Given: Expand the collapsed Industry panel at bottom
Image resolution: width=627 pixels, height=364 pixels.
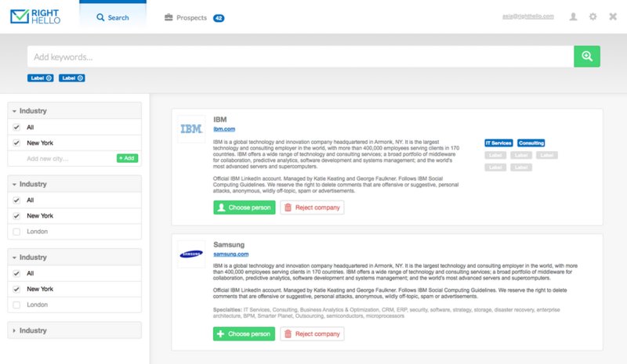Looking at the screenshot, I should coord(74,330).
